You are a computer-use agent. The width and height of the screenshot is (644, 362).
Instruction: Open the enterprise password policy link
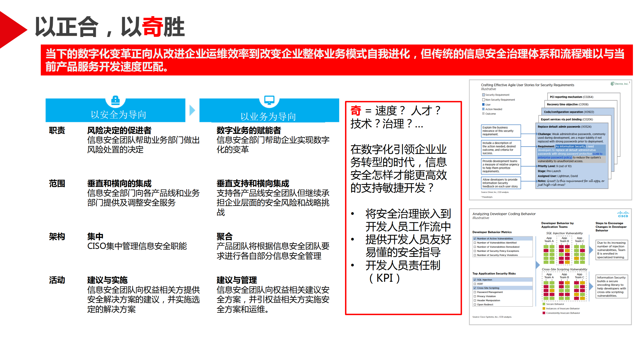click(554, 157)
